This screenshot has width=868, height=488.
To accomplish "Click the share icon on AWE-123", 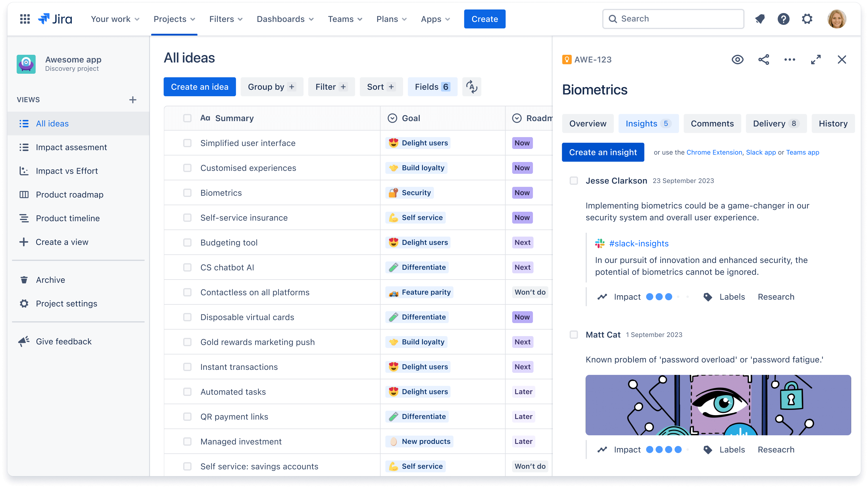I will pos(764,59).
